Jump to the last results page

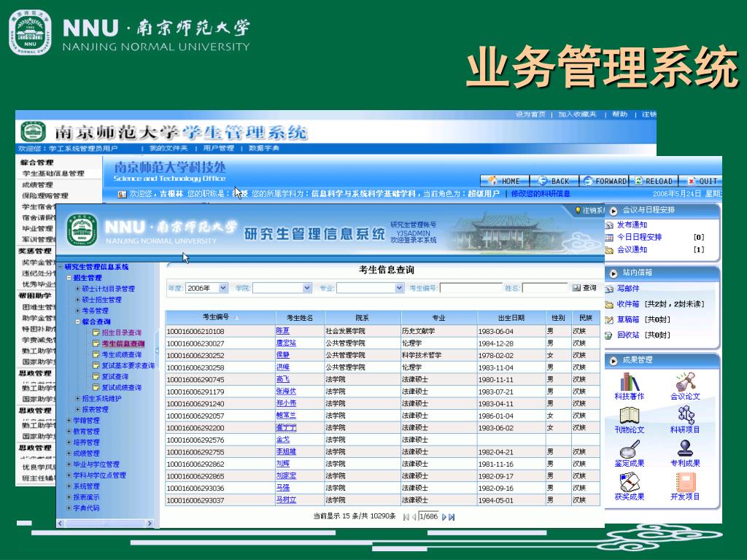click(452, 517)
